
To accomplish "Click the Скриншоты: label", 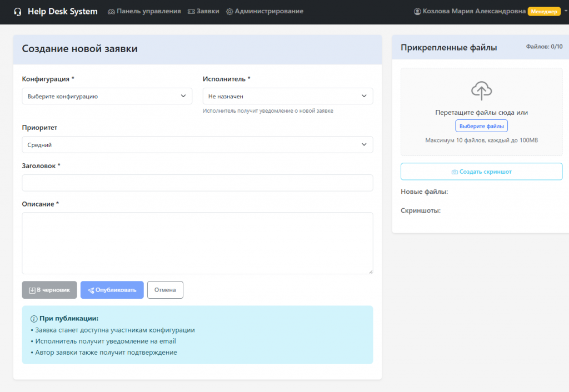I will [x=421, y=210].
